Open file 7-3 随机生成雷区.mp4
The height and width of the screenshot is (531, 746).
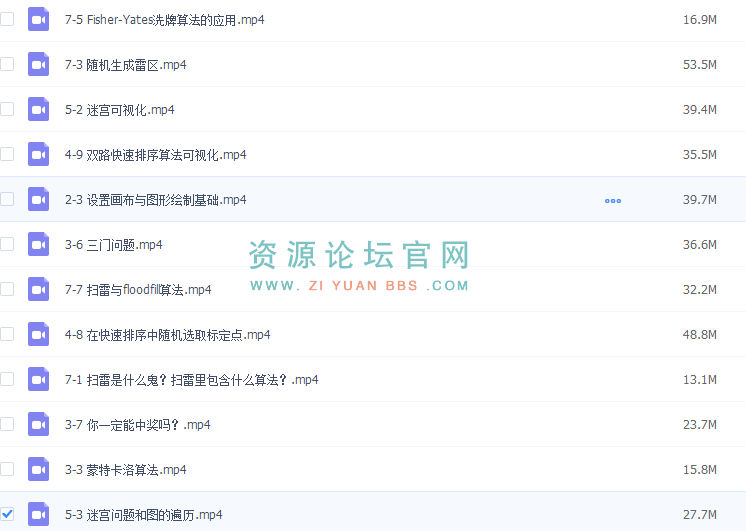click(126, 65)
